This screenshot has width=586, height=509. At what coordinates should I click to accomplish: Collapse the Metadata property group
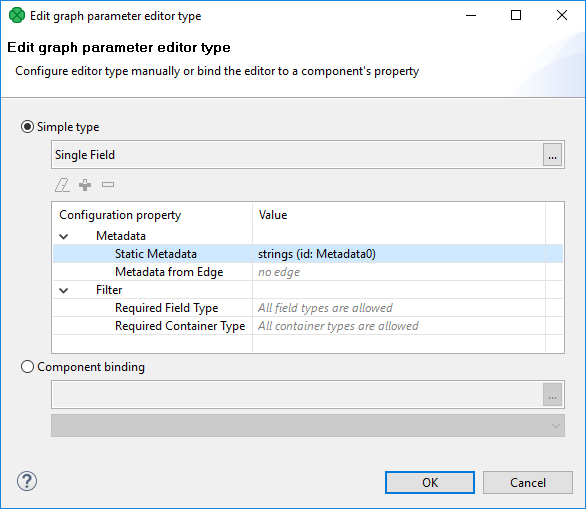point(64,237)
